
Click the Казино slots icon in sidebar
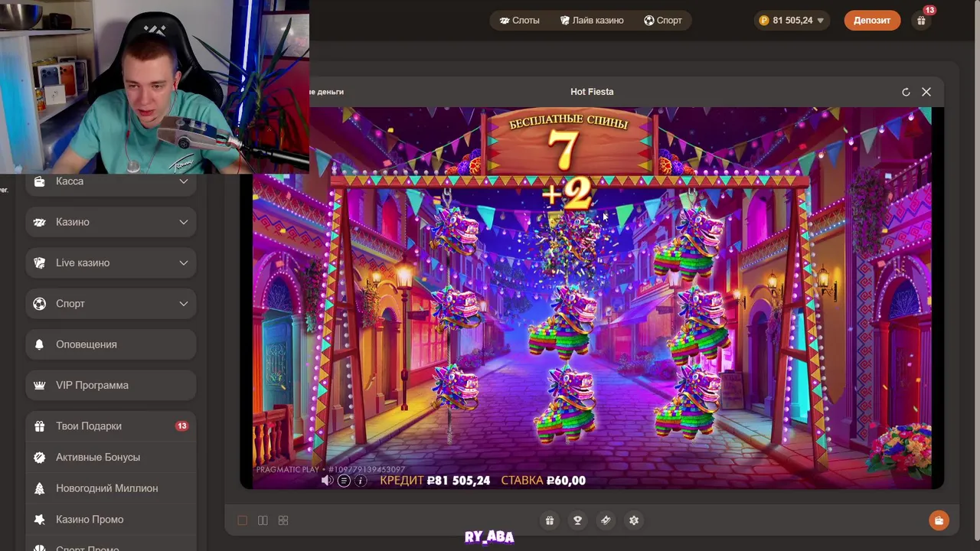coord(40,222)
